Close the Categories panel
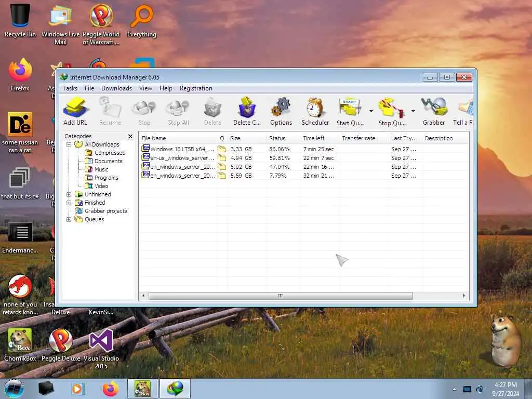Viewport: 532px width, 399px height. [130, 137]
